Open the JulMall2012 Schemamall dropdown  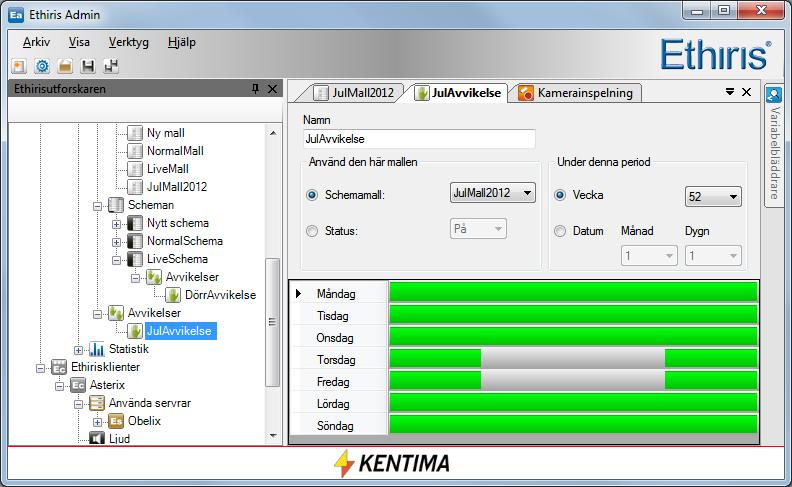[x=492, y=192]
